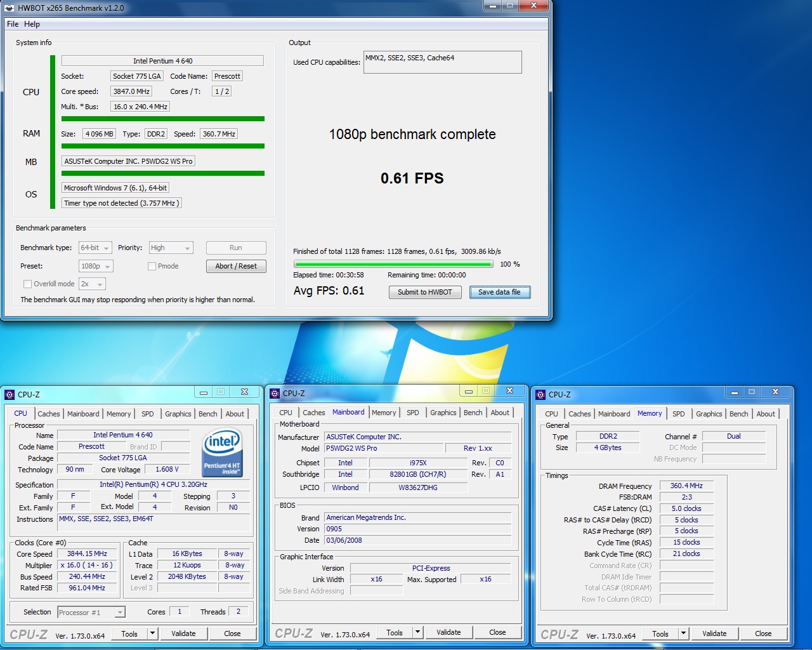Click the CAS# Latency 5.0 clocks value

click(x=686, y=508)
